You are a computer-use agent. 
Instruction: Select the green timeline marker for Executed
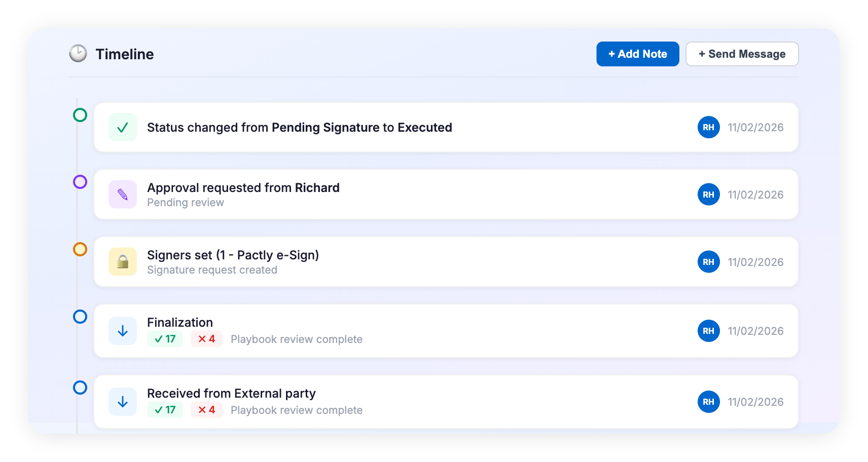(80, 115)
